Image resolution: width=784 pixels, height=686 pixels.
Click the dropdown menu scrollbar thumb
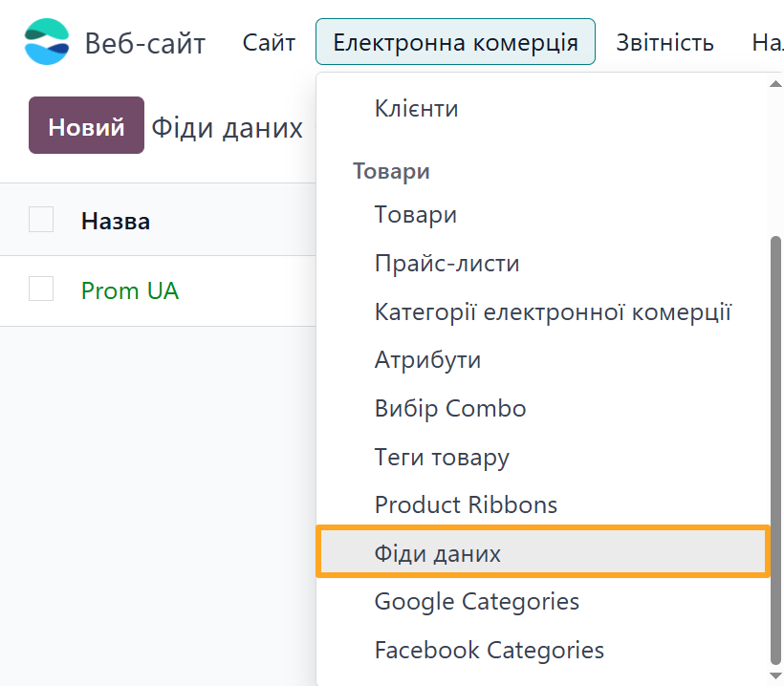click(x=775, y=449)
